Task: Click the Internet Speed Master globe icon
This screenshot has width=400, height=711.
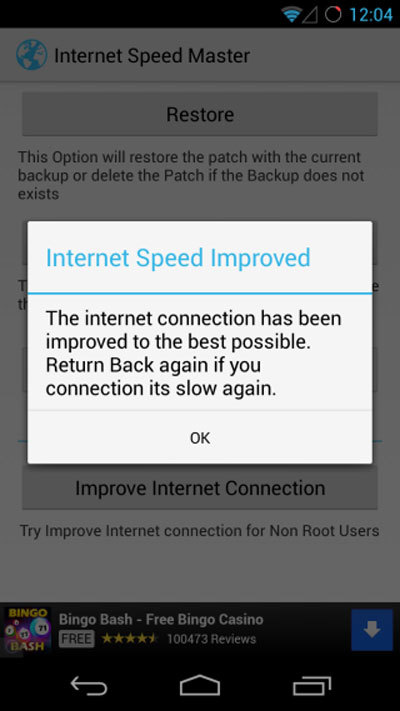Action: point(32,55)
